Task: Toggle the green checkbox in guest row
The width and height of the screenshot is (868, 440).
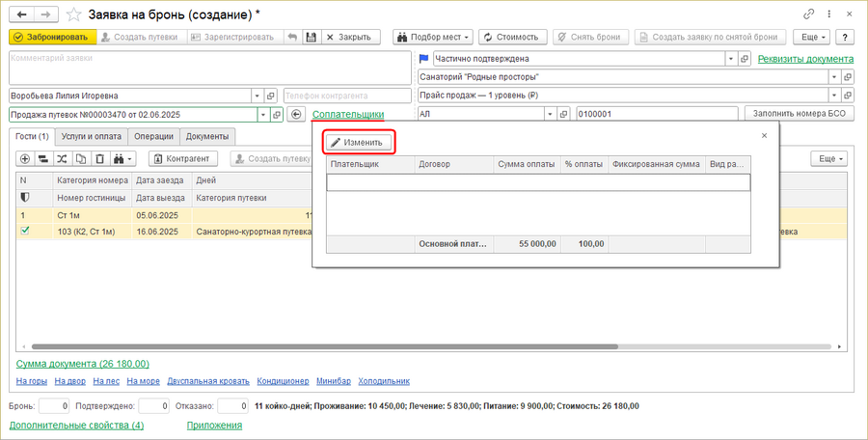Action: pos(25,232)
